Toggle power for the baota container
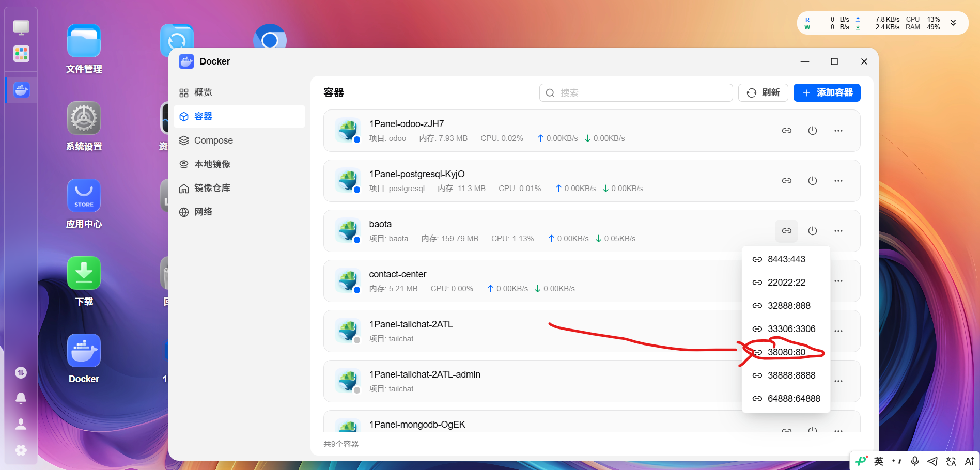 813,231
